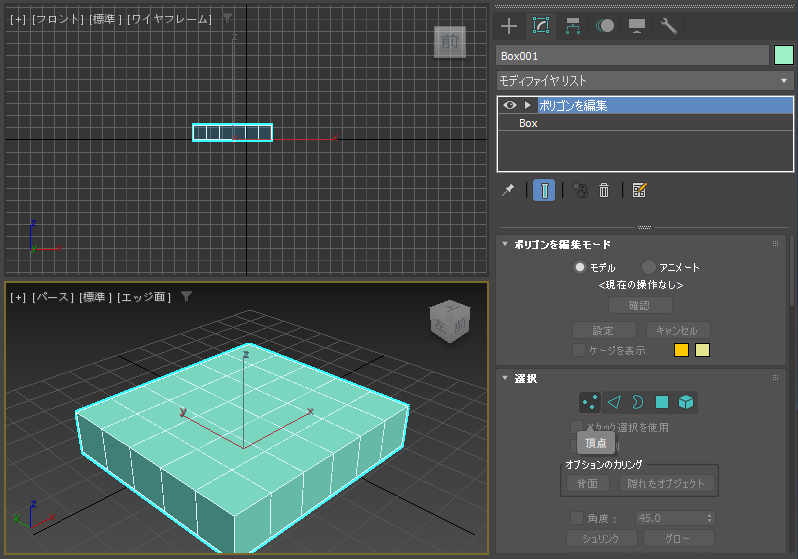Click the グロー button
798x559 pixels.
pos(678,538)
